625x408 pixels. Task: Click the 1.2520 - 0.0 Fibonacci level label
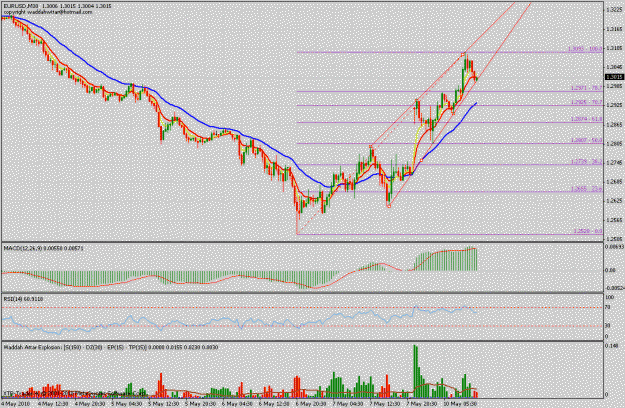588,231
